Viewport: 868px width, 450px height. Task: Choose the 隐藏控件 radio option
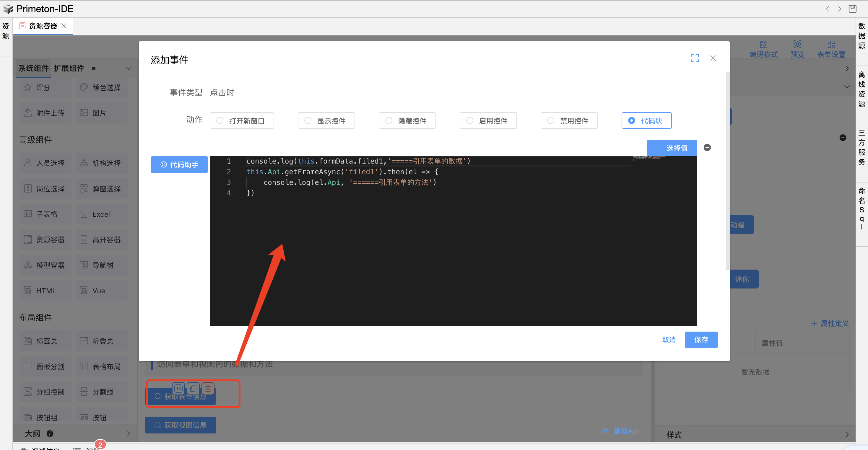tap(389, 120)
